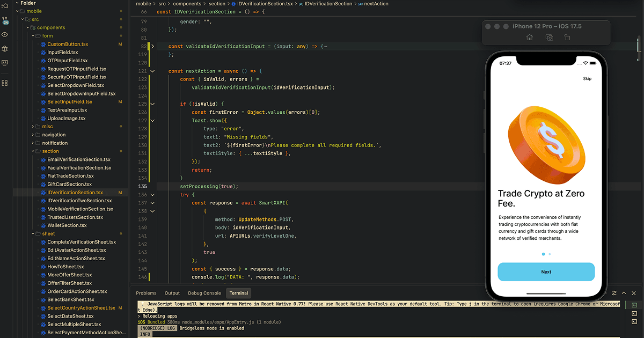Open FacialVerificationSection.tsx file
Image resolution: width=644 pixels, height=338 pixels.
[79, 168]
